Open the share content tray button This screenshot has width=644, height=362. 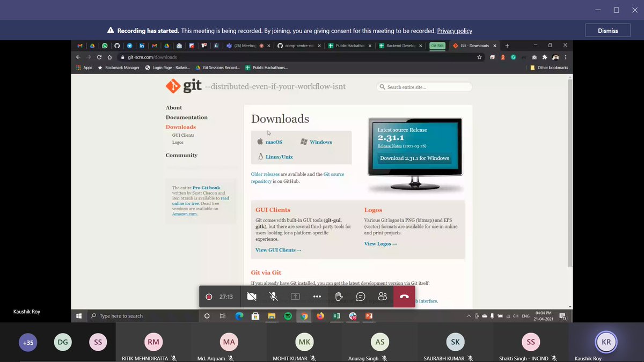295,297
